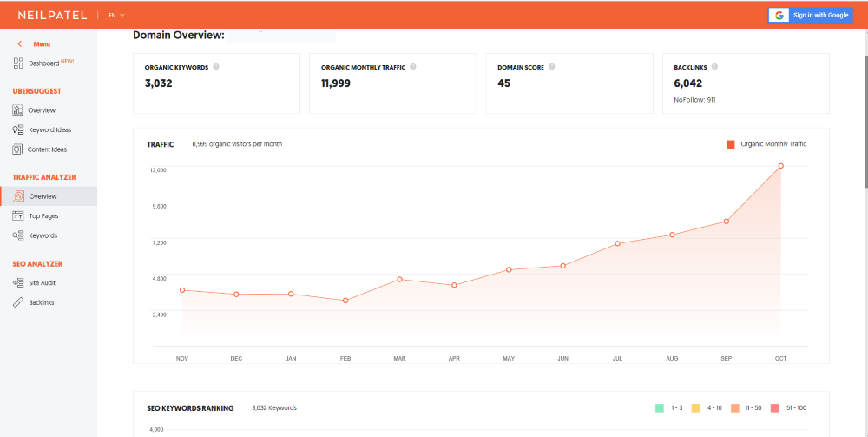This screenshot has width=868, height=437.
Task: Click the OCT data point on chart
Action: coord(780,166)
